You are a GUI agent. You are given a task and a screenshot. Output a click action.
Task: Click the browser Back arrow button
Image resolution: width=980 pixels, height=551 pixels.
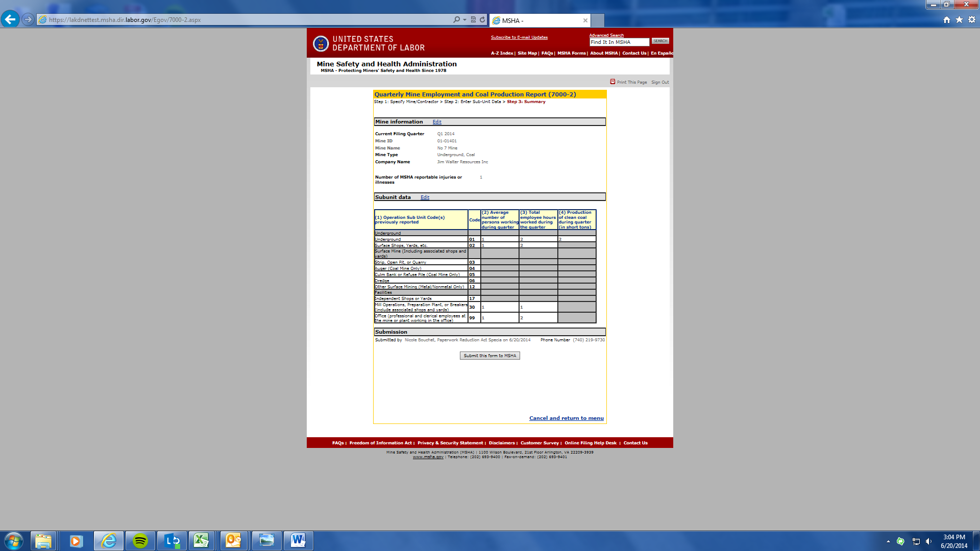pos(10,19)
